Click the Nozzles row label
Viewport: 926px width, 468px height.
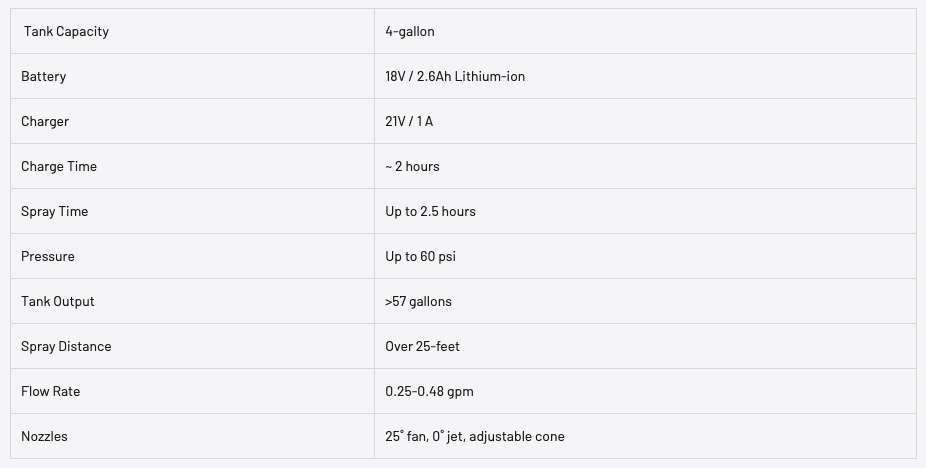[45, 436]
